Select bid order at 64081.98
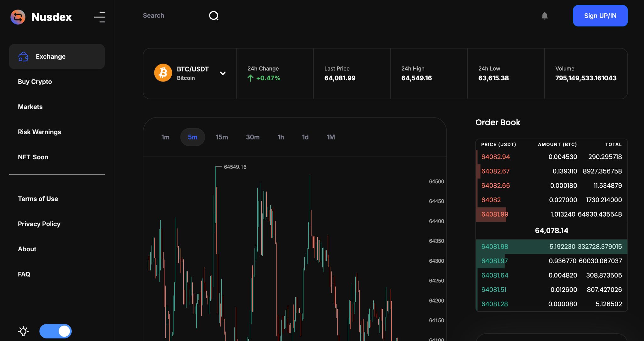The image size is (644, 341). pyautogui.click(x=552, y=247)
